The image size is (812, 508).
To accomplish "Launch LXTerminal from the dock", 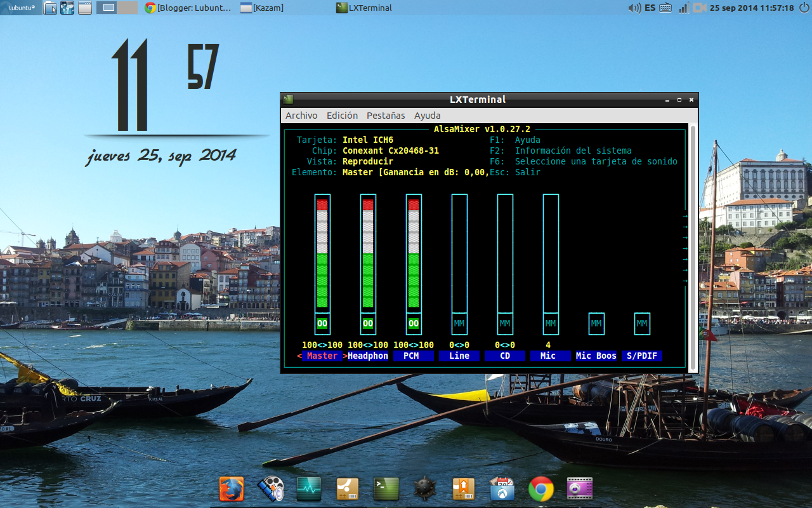I will (386, 489).
